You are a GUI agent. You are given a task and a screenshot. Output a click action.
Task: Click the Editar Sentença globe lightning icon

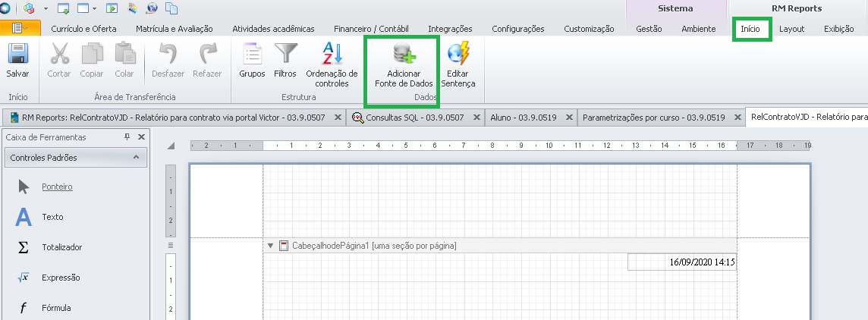click(458, 55)
